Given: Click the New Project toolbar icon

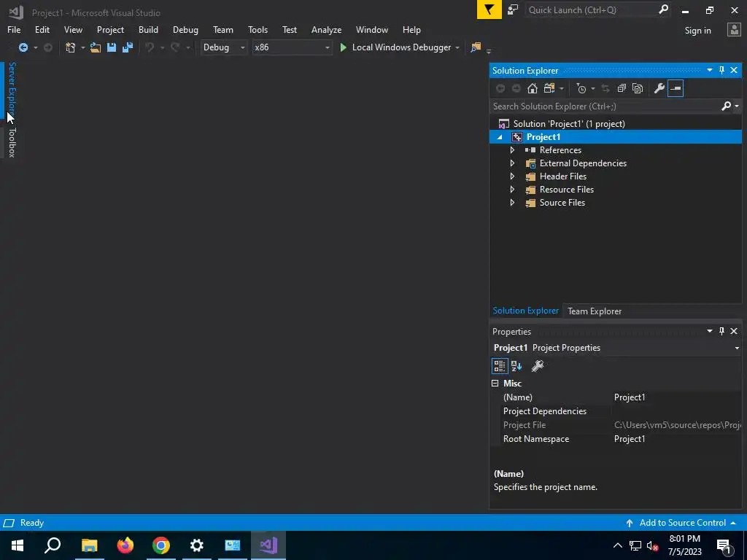Looking at the screenshot, I should point(70,47).
